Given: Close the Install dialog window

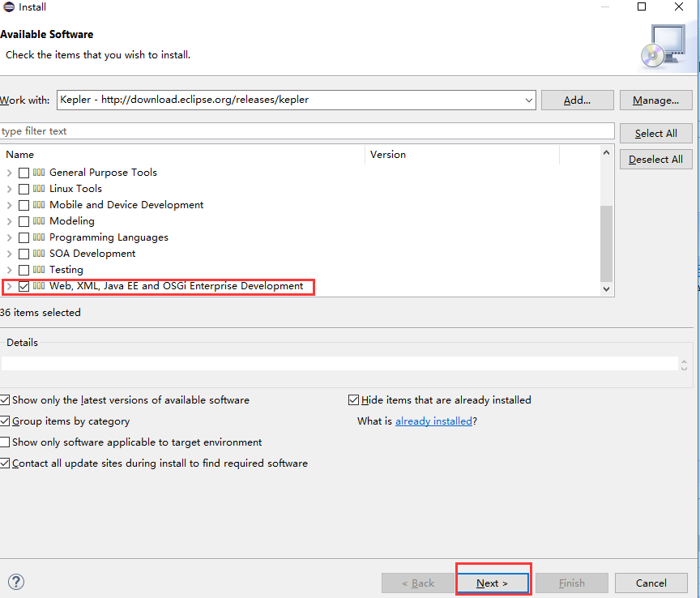Looking at the screenshot, I should [679, 6].
